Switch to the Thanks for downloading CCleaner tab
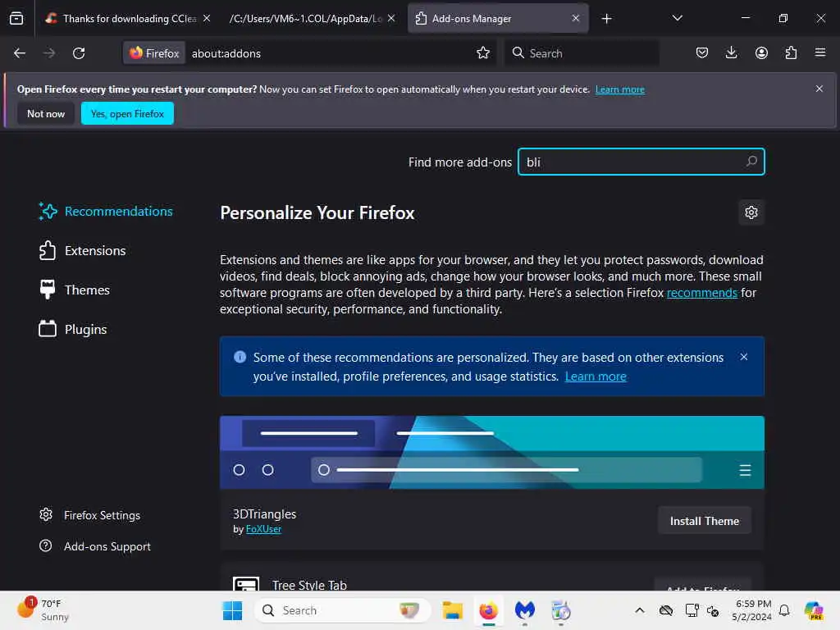Screen dimensions: 840x630 (127, 18)
